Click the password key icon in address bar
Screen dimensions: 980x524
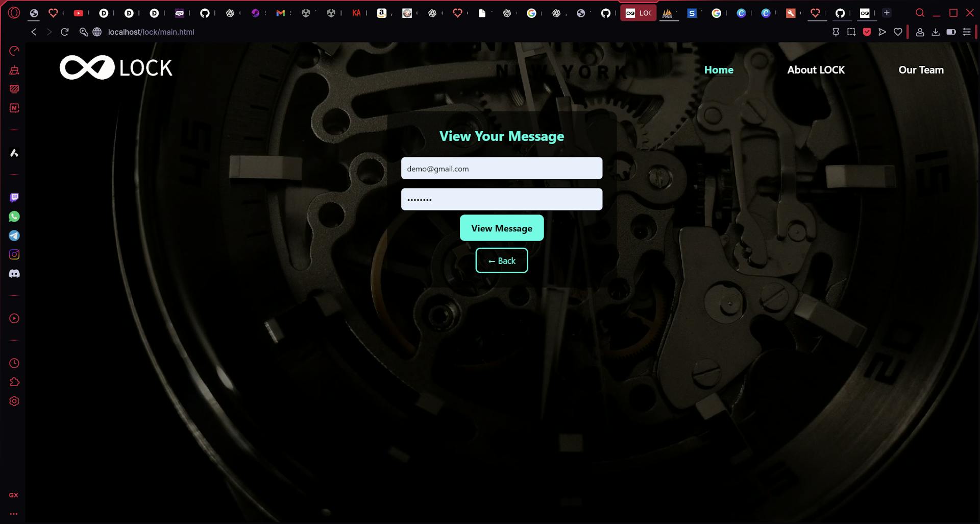[84, 32]
